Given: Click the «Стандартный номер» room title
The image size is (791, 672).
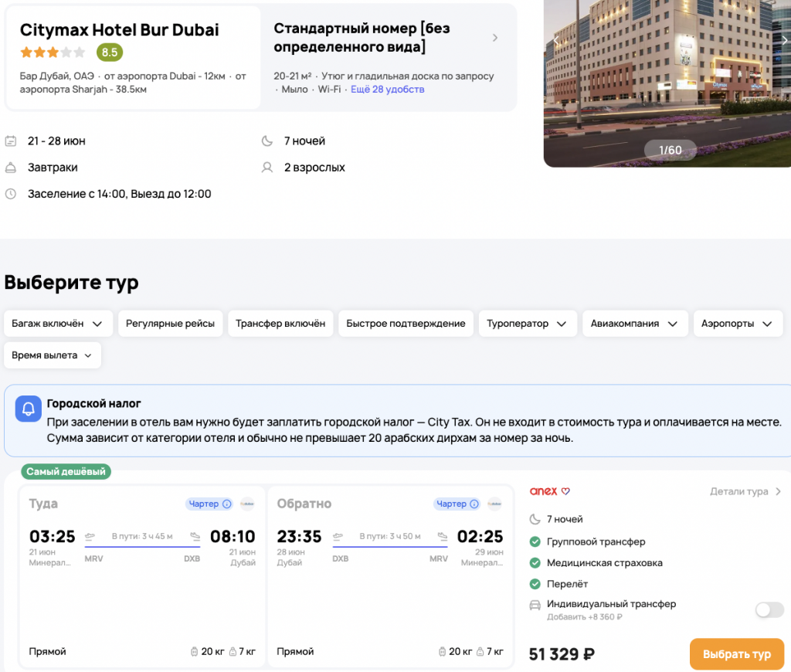Looking at the screenshot, I should click(x=362, y=37).
